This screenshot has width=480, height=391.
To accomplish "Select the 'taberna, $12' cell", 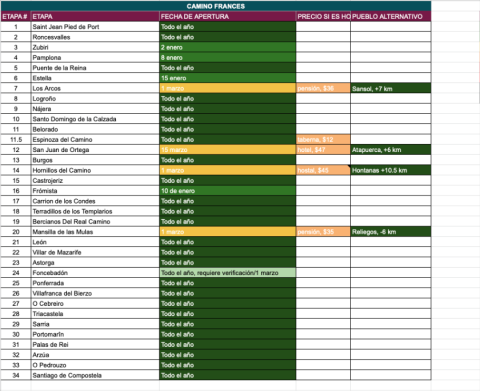I will [x=323, y=139].
